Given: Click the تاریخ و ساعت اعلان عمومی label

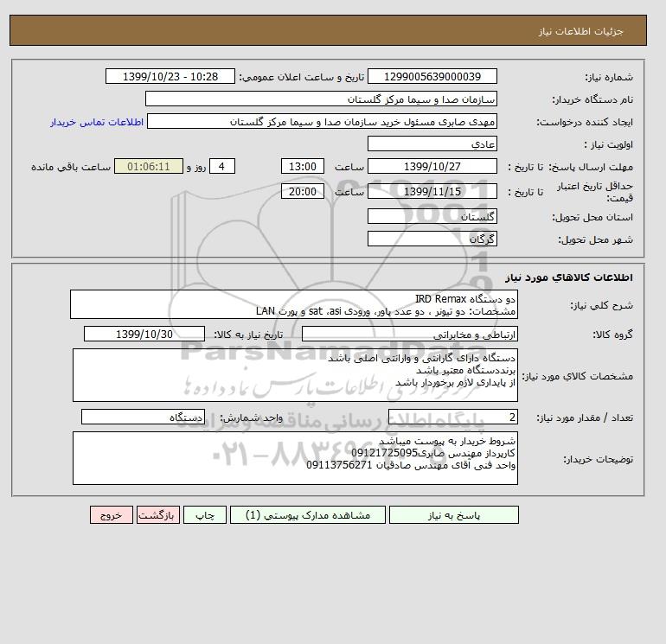Looking at the screenshot, I should tap(302, 77).
